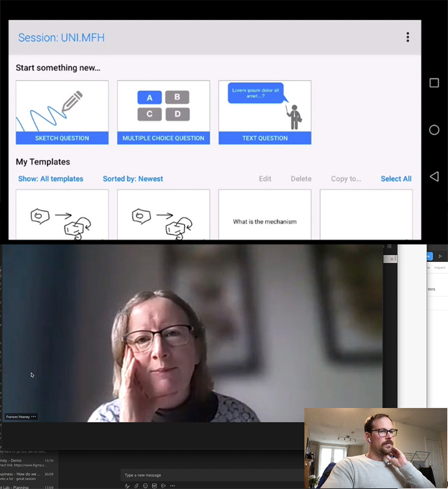The width and height of the screenshot is (448, 489).
Task: Open the three-dot overflow menu in session header
Action: point(408,38)
